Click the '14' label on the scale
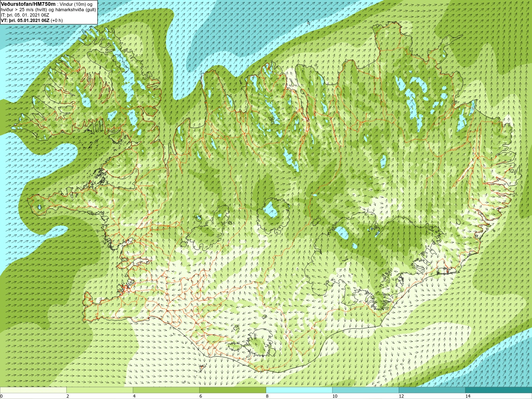532x399 pixels. point(468,396)
